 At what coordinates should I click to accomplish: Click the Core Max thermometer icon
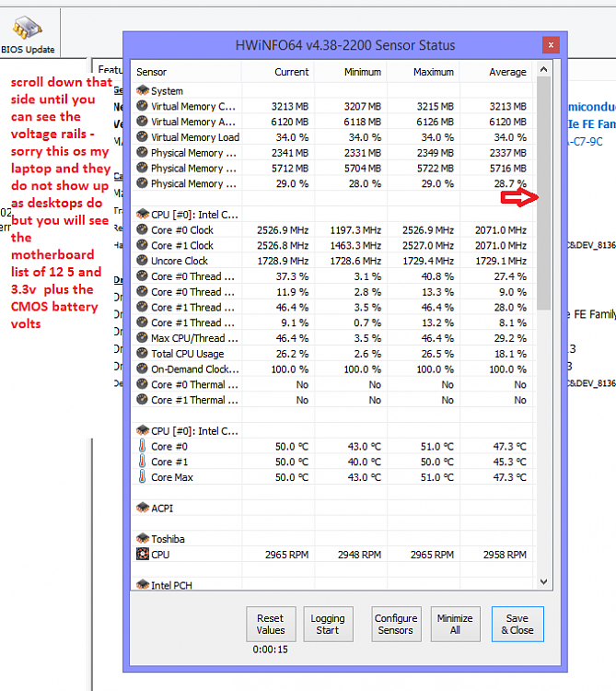142,476
